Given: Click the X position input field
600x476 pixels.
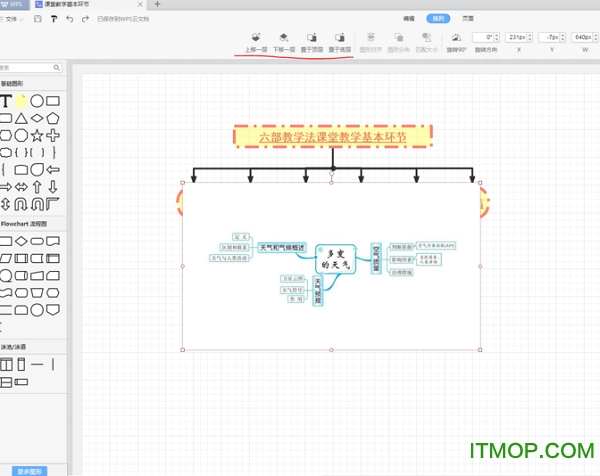Looking at the screenshot, I should pyautogui.click(x=516, y=37).
